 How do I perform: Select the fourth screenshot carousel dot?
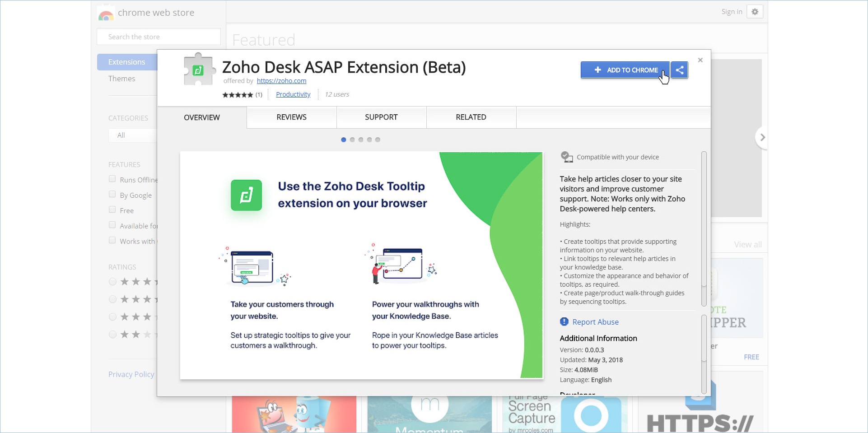click(369, 140)
